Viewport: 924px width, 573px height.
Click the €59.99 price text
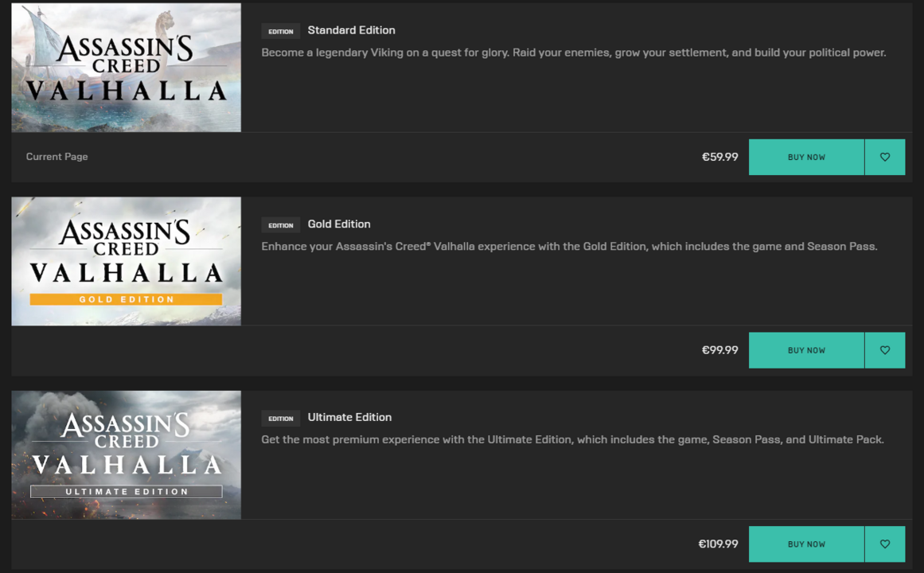719,157
